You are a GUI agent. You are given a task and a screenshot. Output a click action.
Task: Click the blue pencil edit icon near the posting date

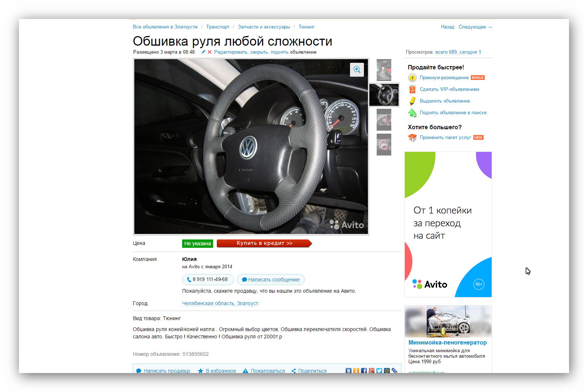203,52
